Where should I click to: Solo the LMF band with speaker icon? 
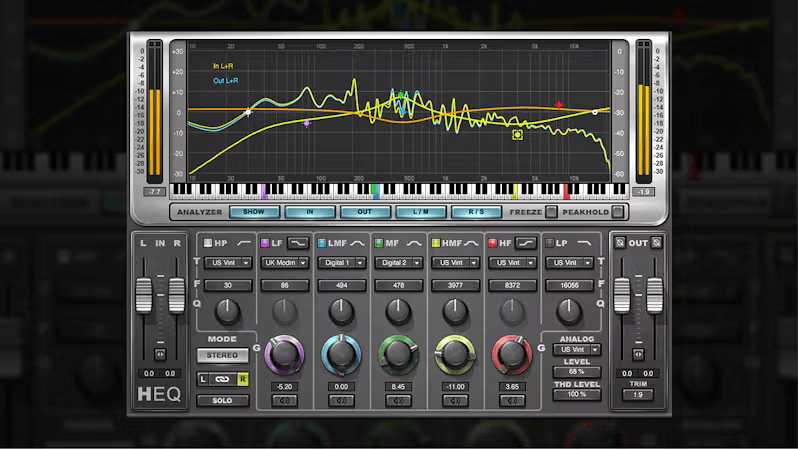341,401
